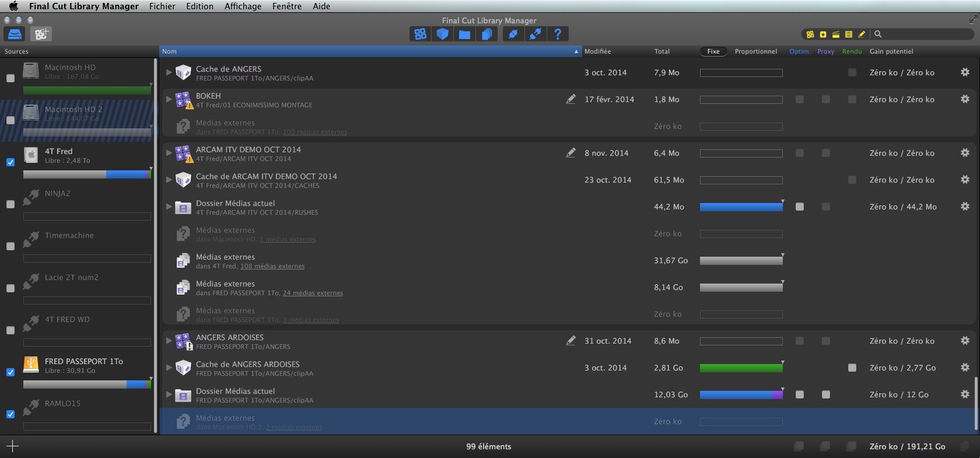Click green size bar of Cache de ANGERS ARDOISES
980x458 pixels.
tap(741, 368)
